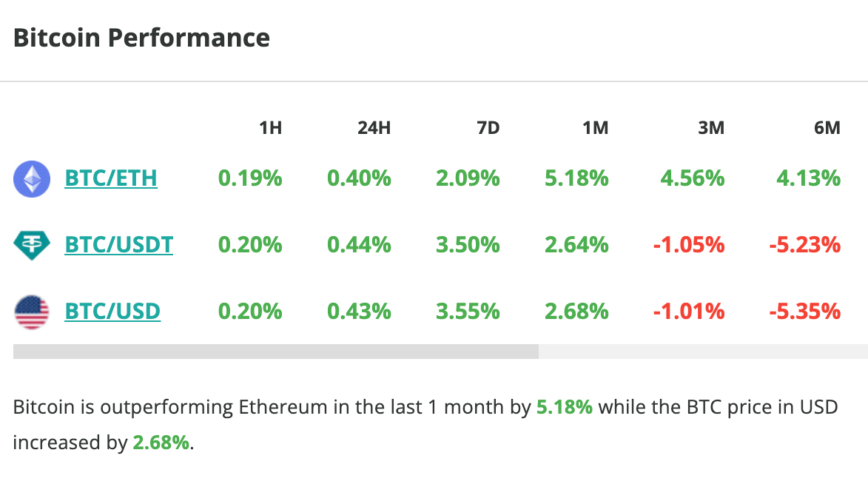Click the 6M column header
The image size is (868, 484).
[x=827, y=128]
